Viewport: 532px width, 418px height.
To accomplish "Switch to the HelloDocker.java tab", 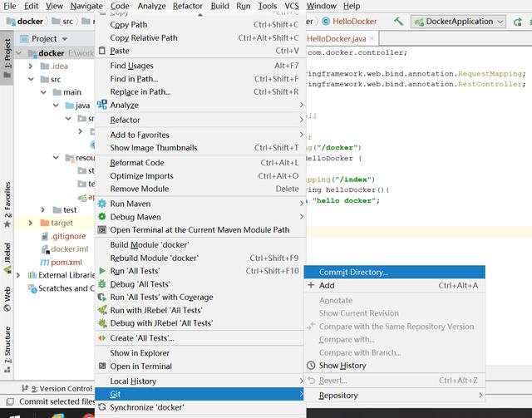I will click(336, 39).
